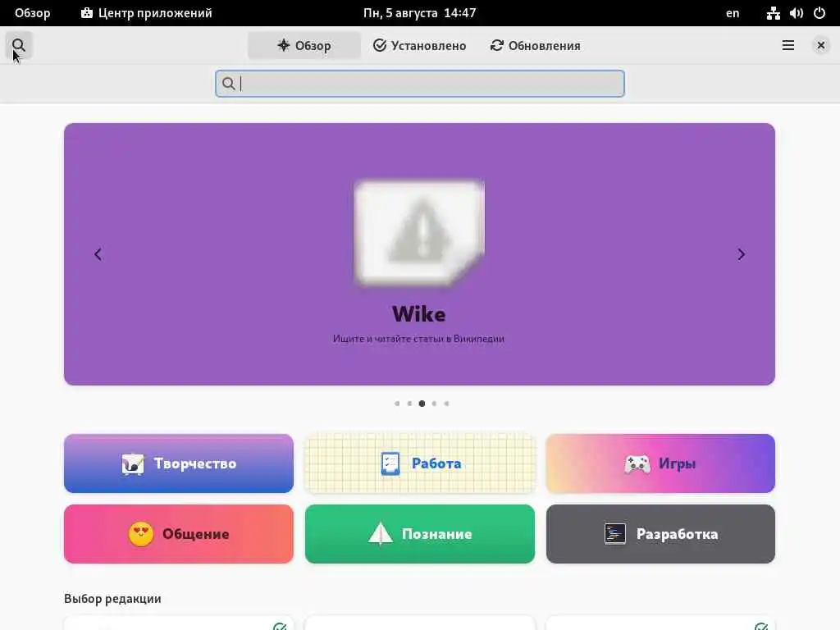Open the Центр приложений app menu
Image resolution: width=840 pixels, height=630 pixels.
[x=146, y=13]
